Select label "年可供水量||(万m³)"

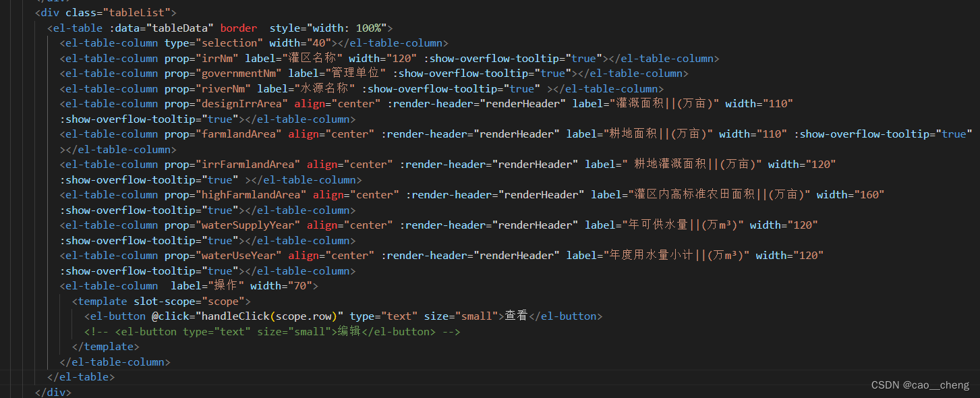(x=664, y=225)
